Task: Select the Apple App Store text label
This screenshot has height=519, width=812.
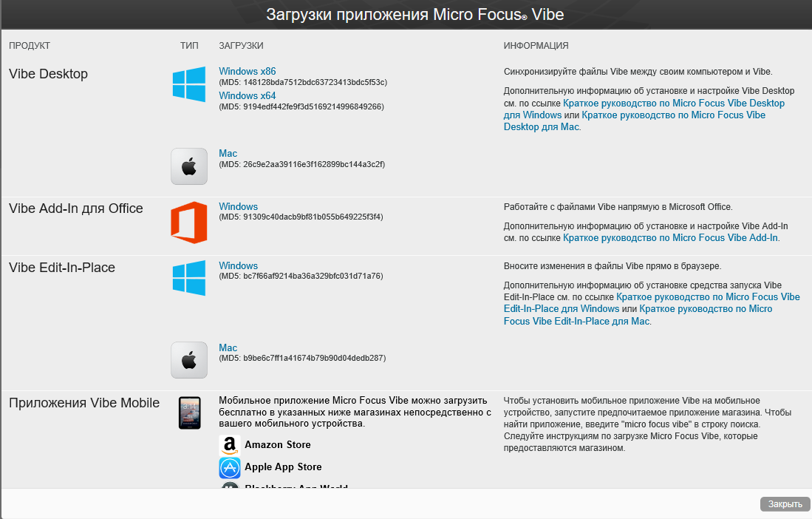Action: [x=283, y=467]
